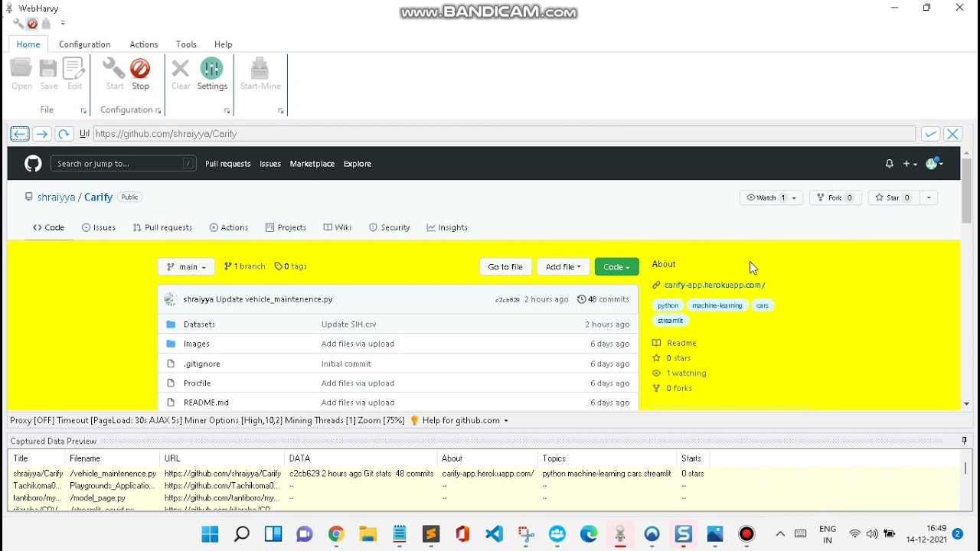980x551 pixels.
Task: Click the GitHub search box
Action: (123, 164)
